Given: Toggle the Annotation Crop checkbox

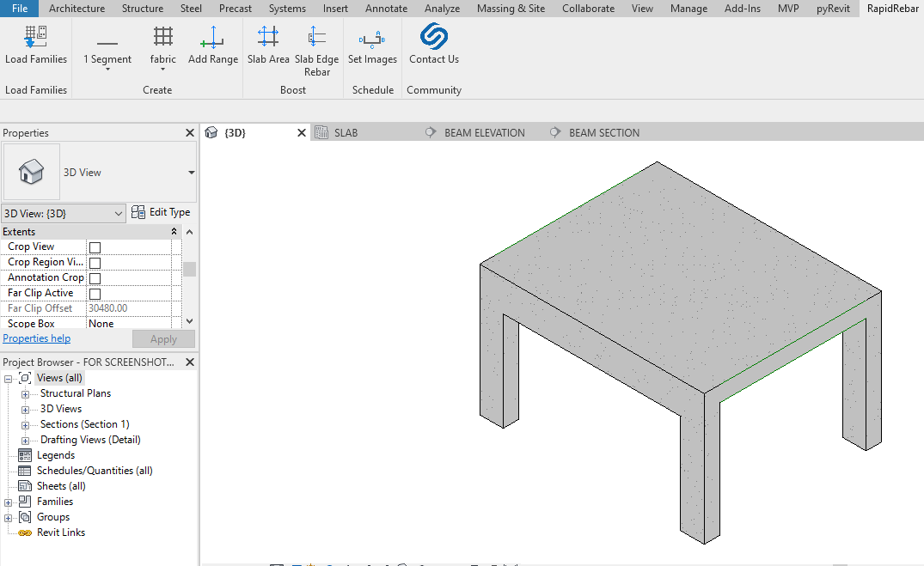Looking at the screenshot, I should click(95, 278).
